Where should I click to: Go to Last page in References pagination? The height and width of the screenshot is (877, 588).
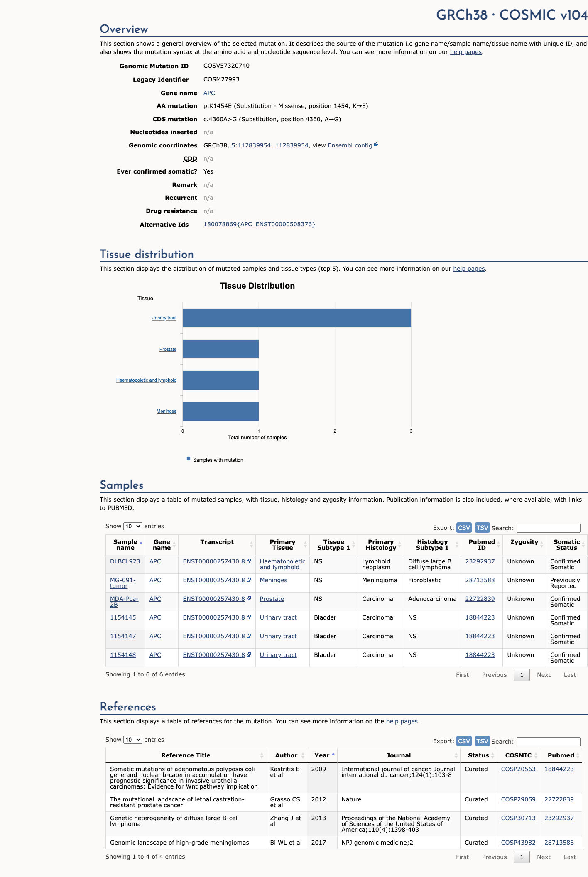pyautogui.click(x=570, y=857)
